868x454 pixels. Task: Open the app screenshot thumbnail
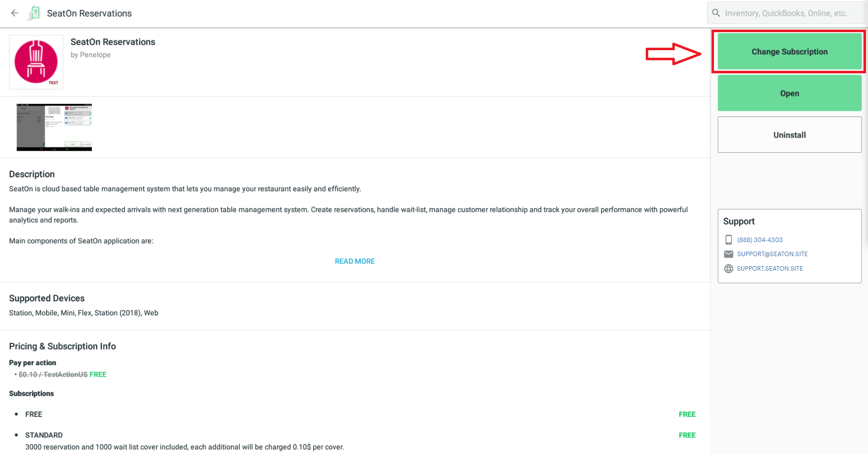[x=54, y=127]
